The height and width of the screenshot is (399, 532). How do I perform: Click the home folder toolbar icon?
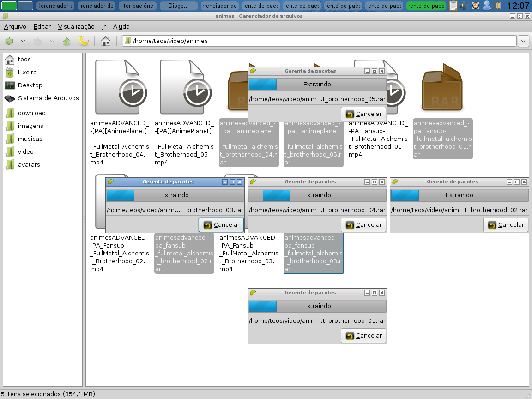[x=105, y=42]
